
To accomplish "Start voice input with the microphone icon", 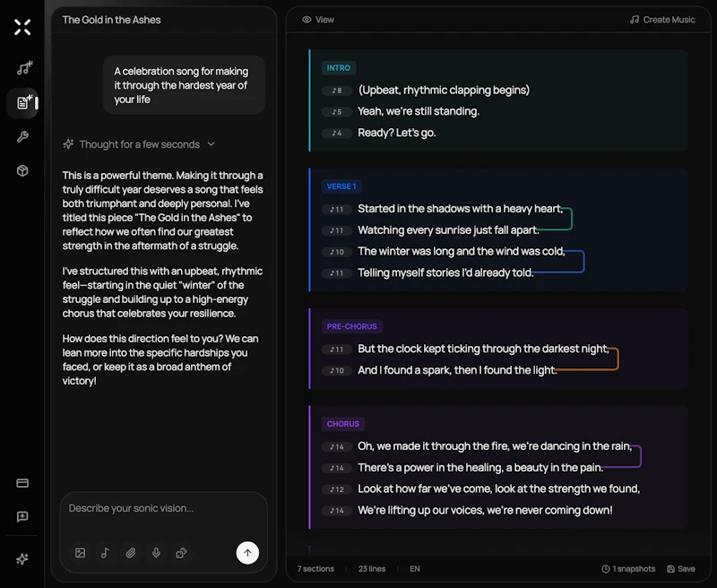I will pos(156,553).
